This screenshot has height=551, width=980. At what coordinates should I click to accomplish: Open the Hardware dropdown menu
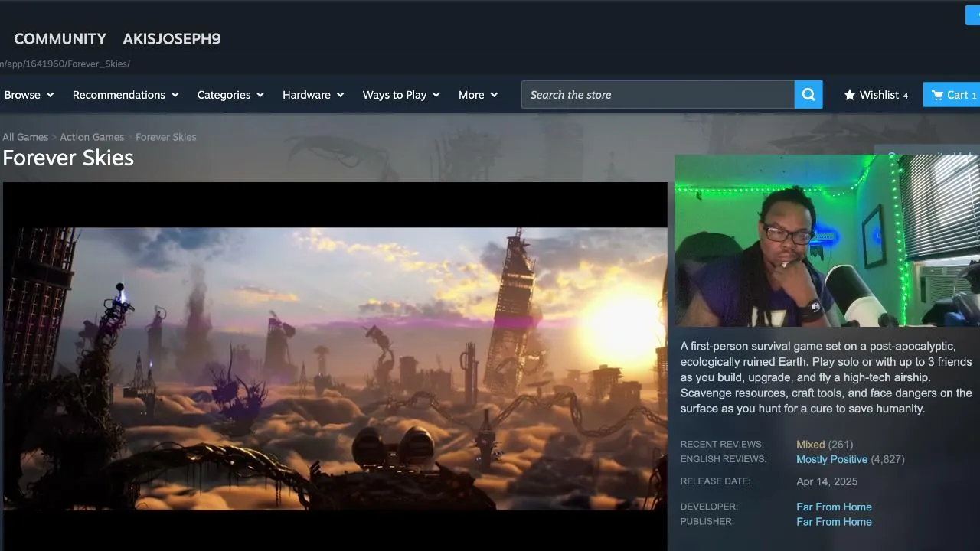313,95
